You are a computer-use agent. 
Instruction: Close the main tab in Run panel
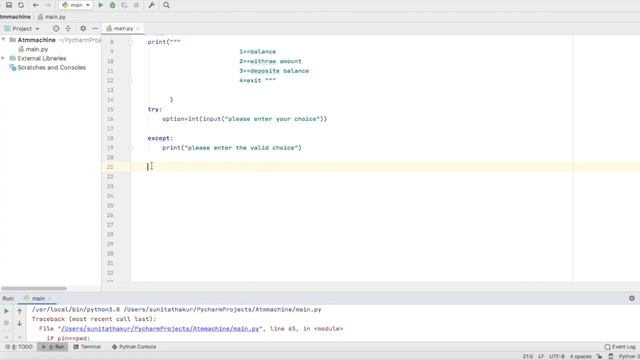[50, 298]
